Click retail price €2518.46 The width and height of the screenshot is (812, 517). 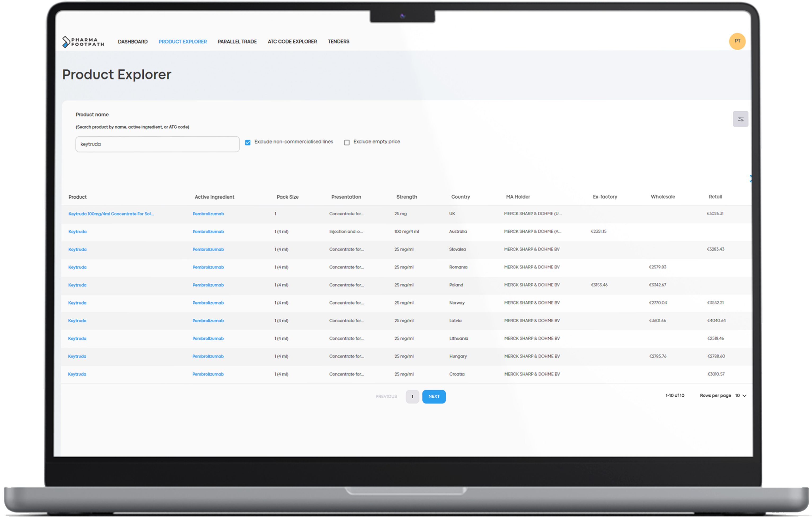(716, 338)
